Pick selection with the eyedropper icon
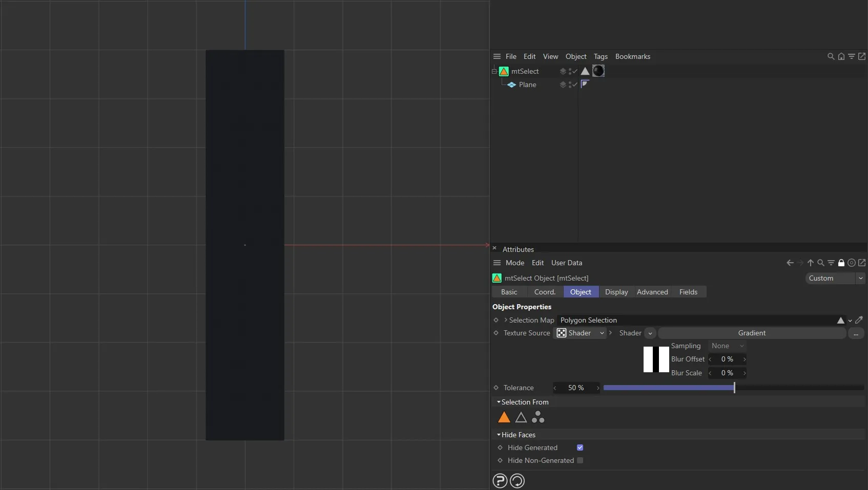The width and height of the screenshot is (868, 490). [x=860, y=319]
